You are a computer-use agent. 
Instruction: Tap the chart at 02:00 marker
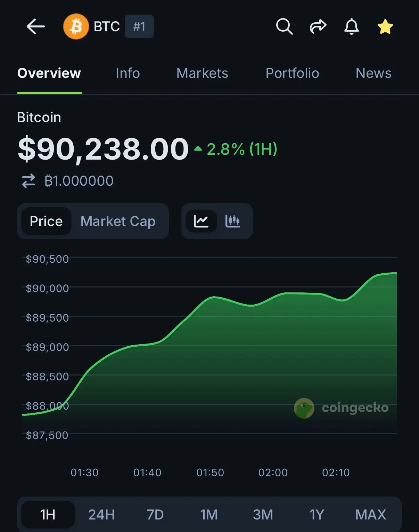click(273, 473)
